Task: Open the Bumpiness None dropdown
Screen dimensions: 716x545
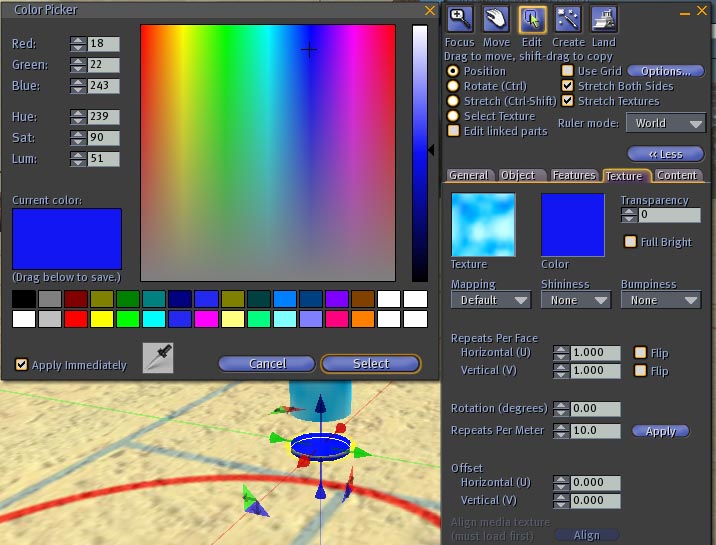Action: pyautogui.click(x=661, y=300)
